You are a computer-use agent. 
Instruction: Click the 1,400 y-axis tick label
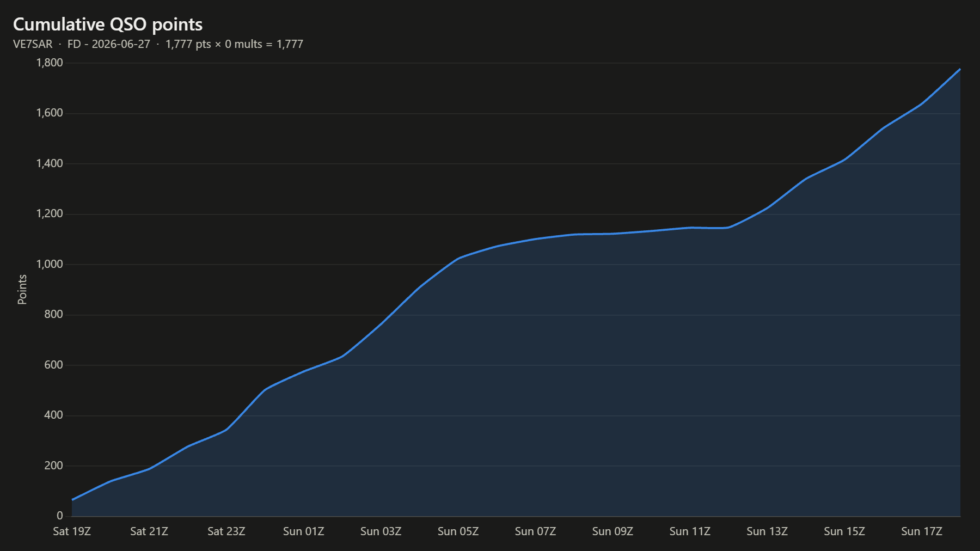(x=50, y=163)
